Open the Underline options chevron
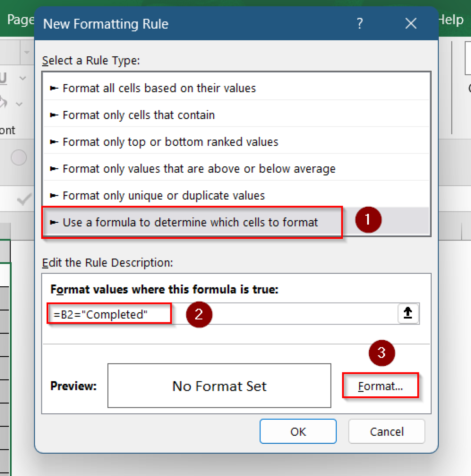 pyautogui.click(x=23, y=78)
